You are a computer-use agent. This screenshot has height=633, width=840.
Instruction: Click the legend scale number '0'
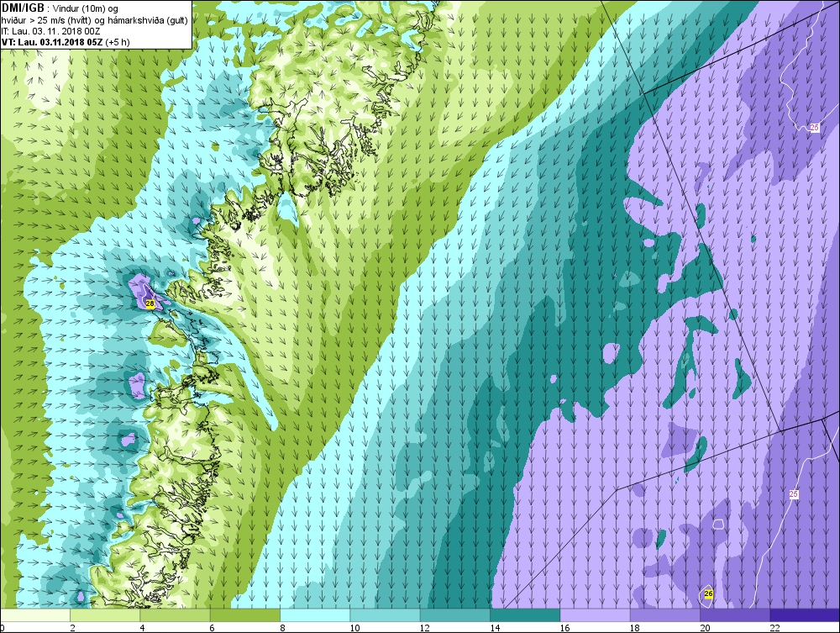click(3, 628)
